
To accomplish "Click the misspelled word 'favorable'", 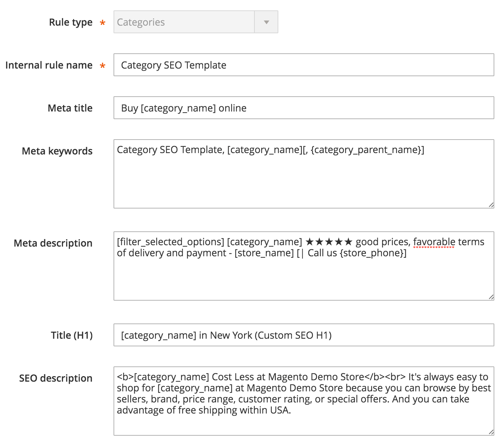I will point(434,242).
